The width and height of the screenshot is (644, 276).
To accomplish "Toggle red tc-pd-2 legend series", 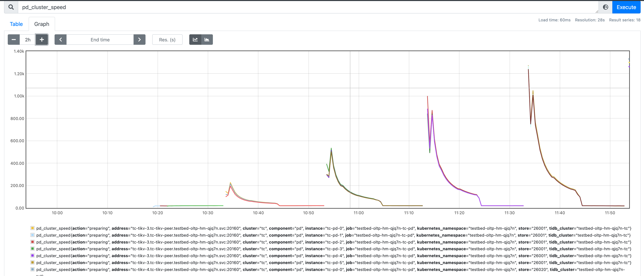I will (33, 242).
